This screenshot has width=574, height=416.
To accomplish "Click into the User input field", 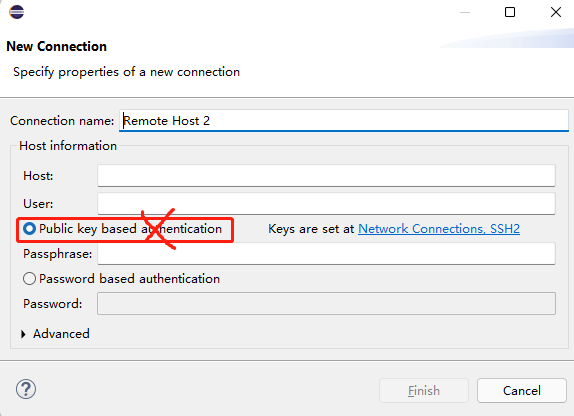I will point(326,204).
